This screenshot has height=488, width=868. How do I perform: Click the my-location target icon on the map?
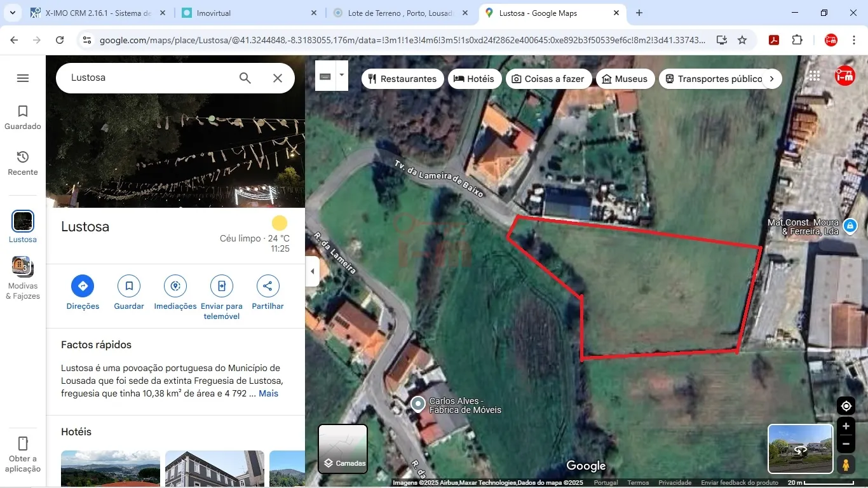pos(846,406)
